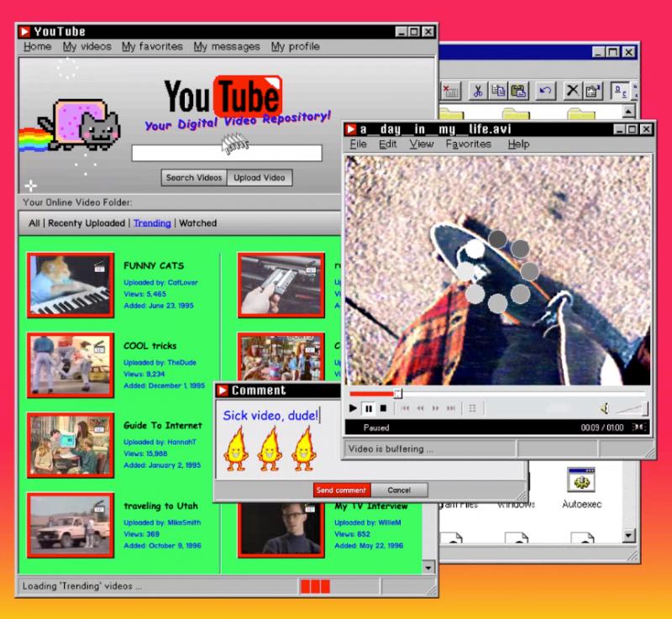Open the Home menu in YouTube
The width and height of the screenshot is (672, 619).
(x=37, y=46)
